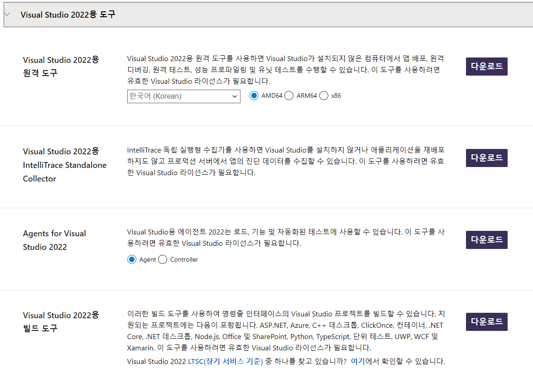The image size is (533, 392).
Task: Click the Visual Studio 2022용 도구 header title
Action: (x=68, y=14)
